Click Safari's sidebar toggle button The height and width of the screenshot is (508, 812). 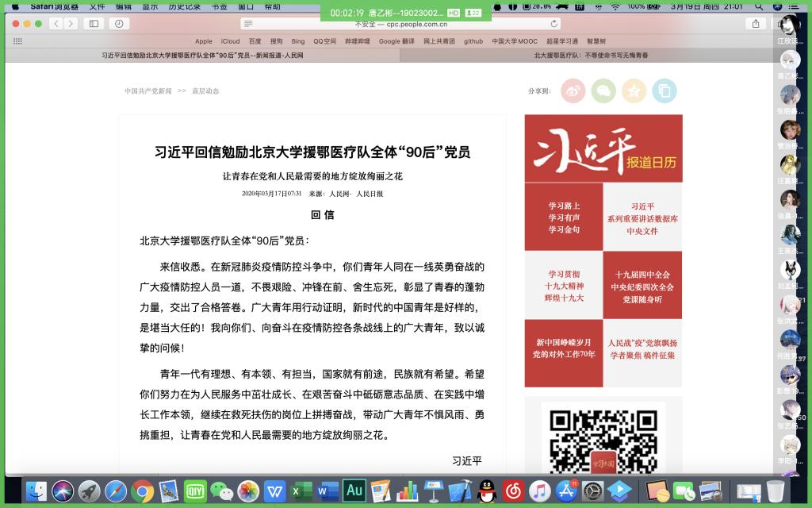tap(94, 24)
